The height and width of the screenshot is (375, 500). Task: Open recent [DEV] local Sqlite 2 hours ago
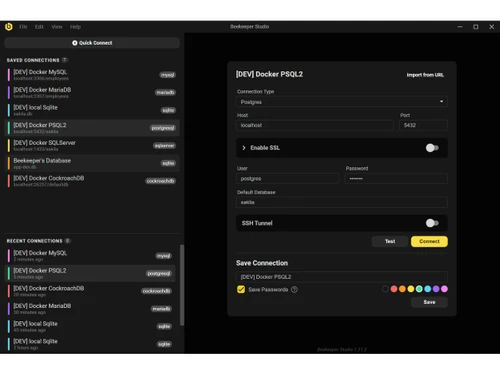pos(90,344)
